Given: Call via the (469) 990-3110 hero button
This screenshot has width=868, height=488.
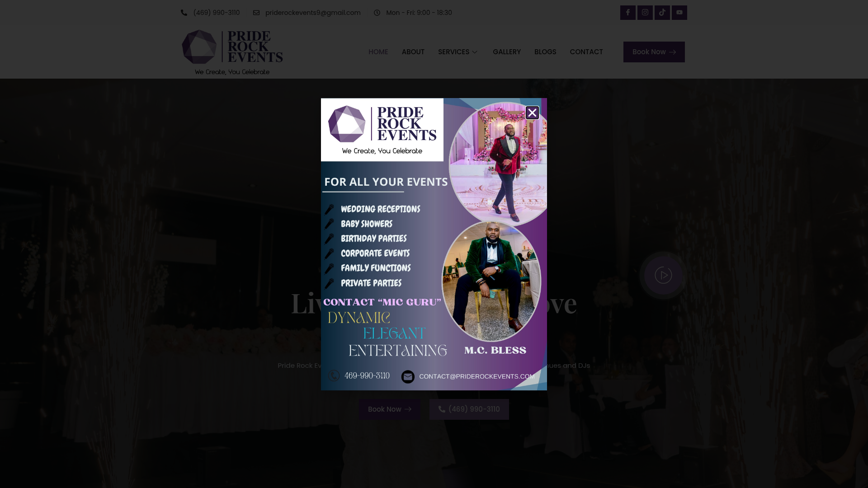Looking at the screenshot, I should tap(469, 409).
